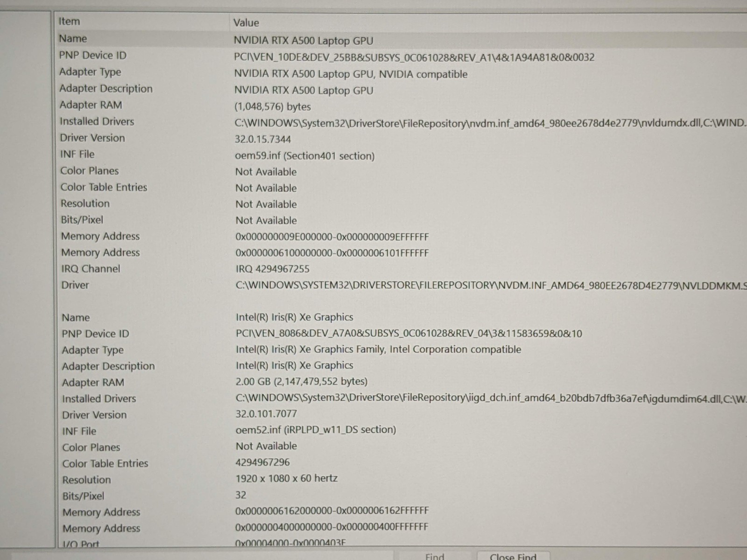Select the NVIDIA PNP Device ID value starting PCI\VEN_10DE
This screenshot has width=747, height=560.
(x=414, y=57)
